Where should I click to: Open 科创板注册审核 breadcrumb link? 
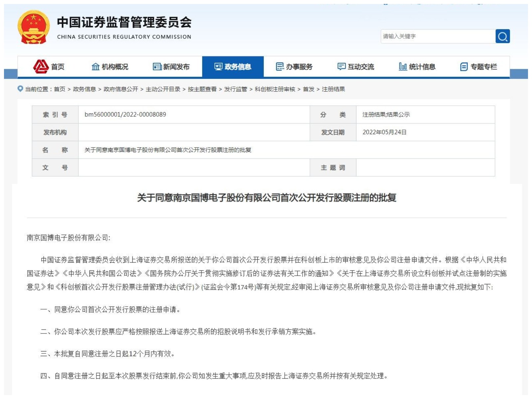pos(275,89)
